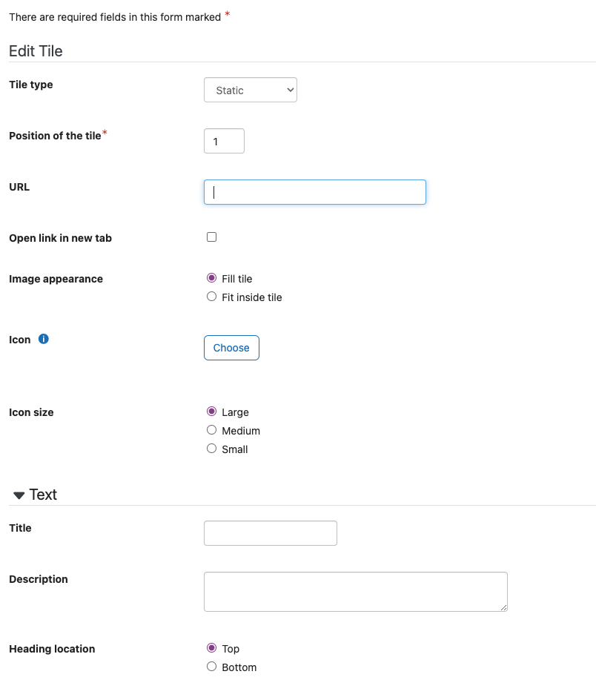The height and width of the screenshot is (700, 596).
Task: Click the Text section heading
Action: coord(43,495)
